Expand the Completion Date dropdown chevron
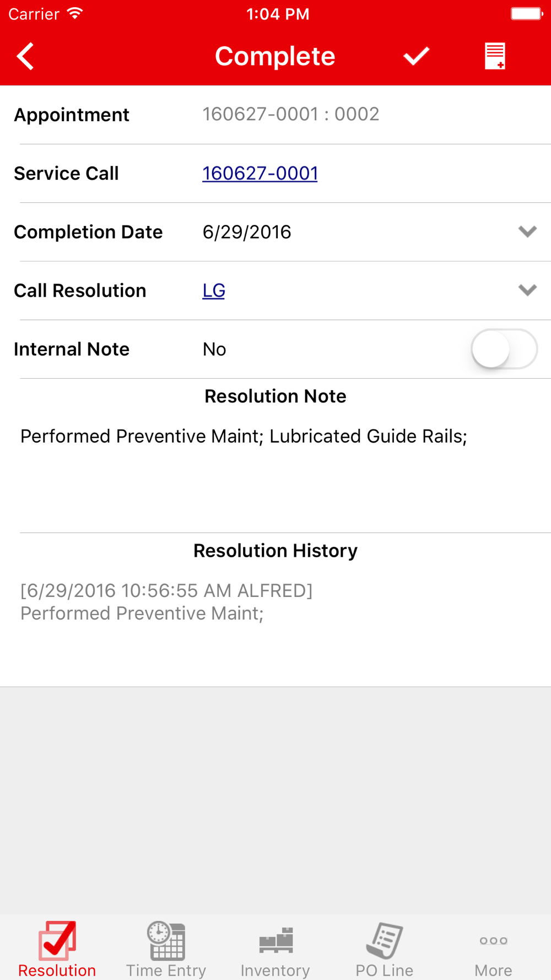 point(527,231)
